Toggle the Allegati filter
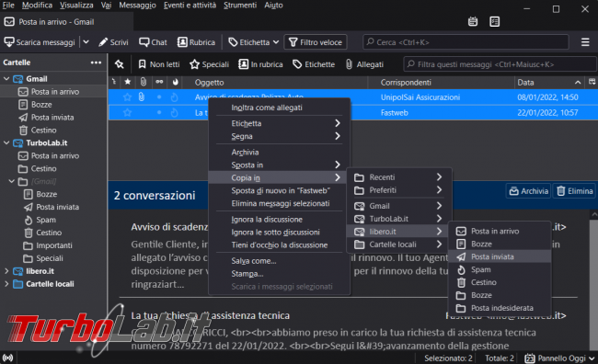Screen dimensions: 598x364 coord(364,64)
